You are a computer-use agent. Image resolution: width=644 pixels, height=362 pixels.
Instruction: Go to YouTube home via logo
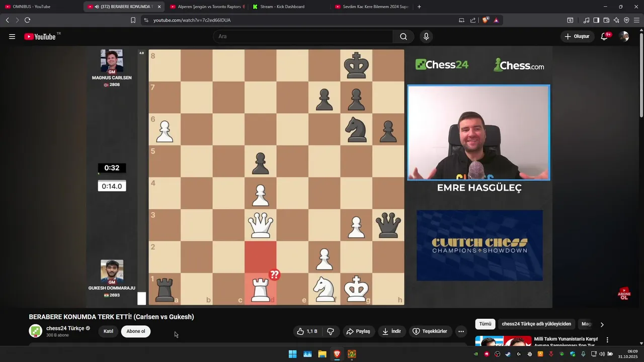click(x=40, y=37)
